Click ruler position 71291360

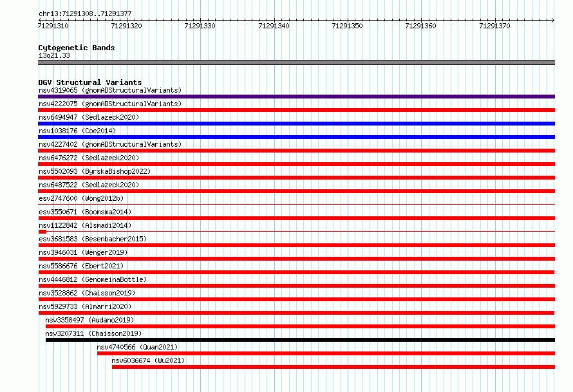point(420,26)
